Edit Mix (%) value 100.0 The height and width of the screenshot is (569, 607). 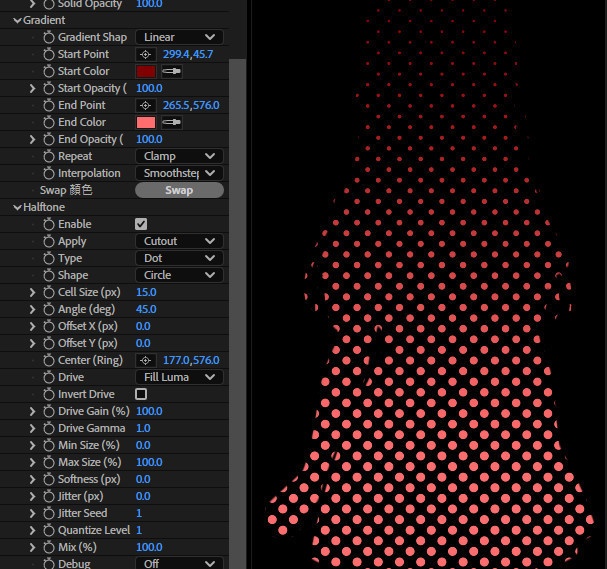149,547
